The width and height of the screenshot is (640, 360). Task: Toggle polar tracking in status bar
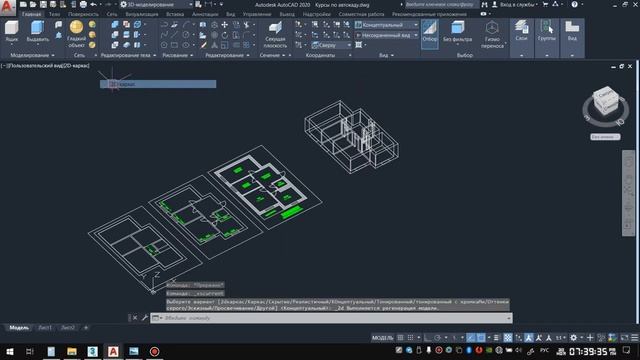[437, 338]
